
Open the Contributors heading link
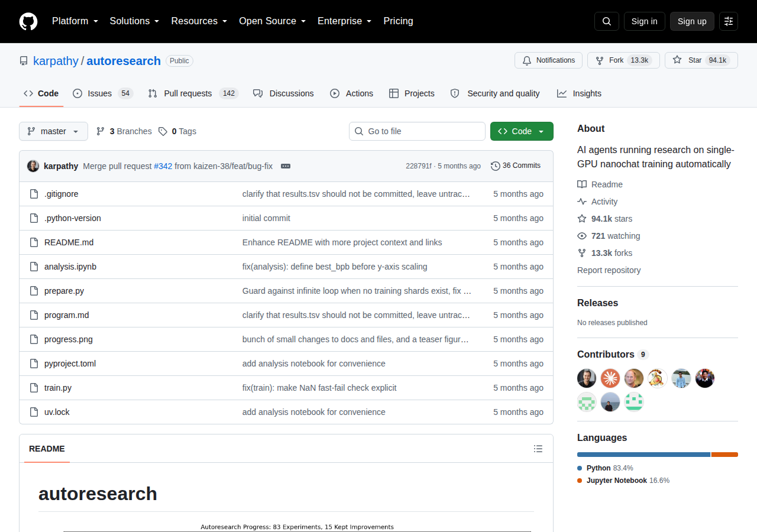tap(613, 354)
